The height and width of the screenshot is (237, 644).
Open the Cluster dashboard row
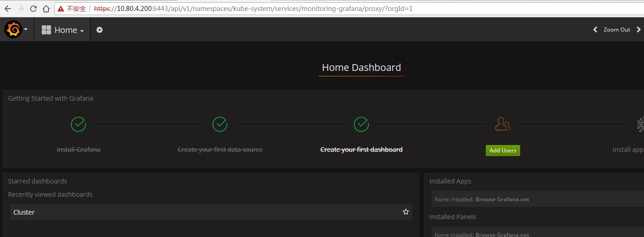click(x=211, y=212)
